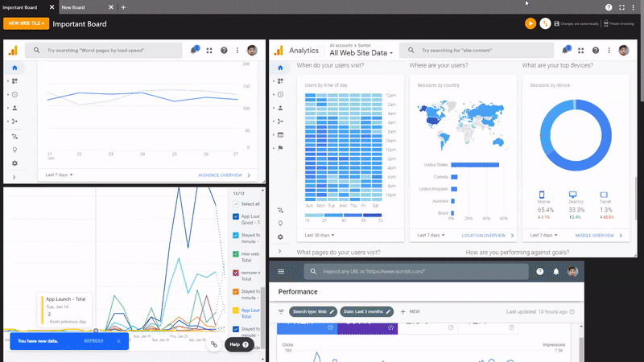Open the 'AUDIENCE OVERVIEW' link

pyautogui.click(x=221, y=175)
